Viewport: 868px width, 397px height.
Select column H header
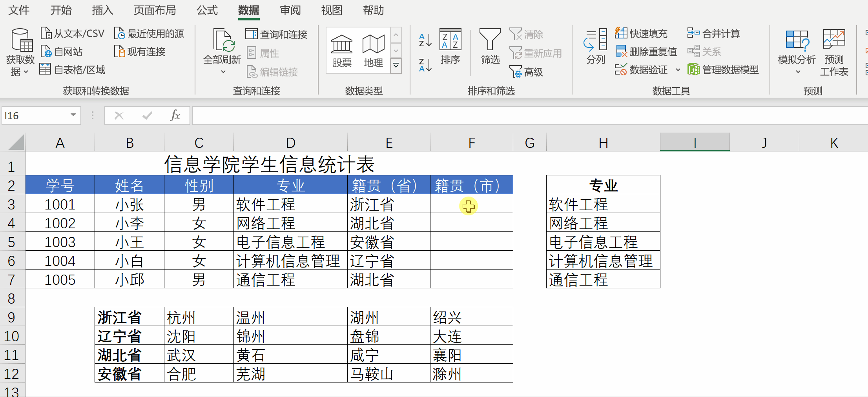pos(603,142)
